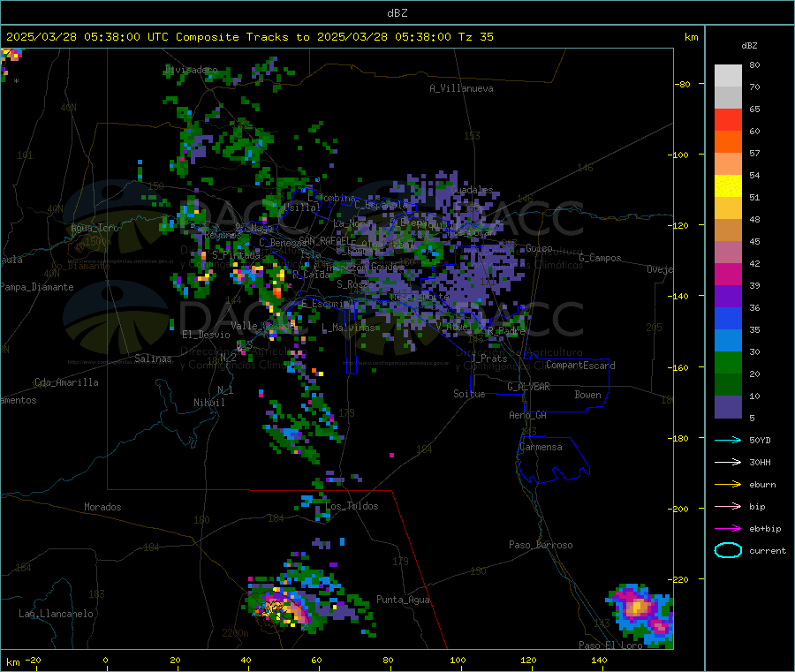795x672 pixels.
Task: Click the Cda_Amarilla map label
Action: pyautogui.click(x=66, y=382)
